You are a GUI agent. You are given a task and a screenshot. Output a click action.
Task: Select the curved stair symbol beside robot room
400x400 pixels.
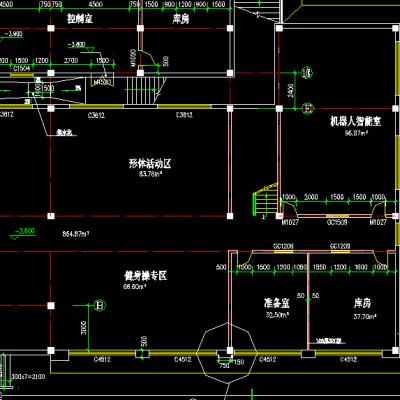[265, 199]
